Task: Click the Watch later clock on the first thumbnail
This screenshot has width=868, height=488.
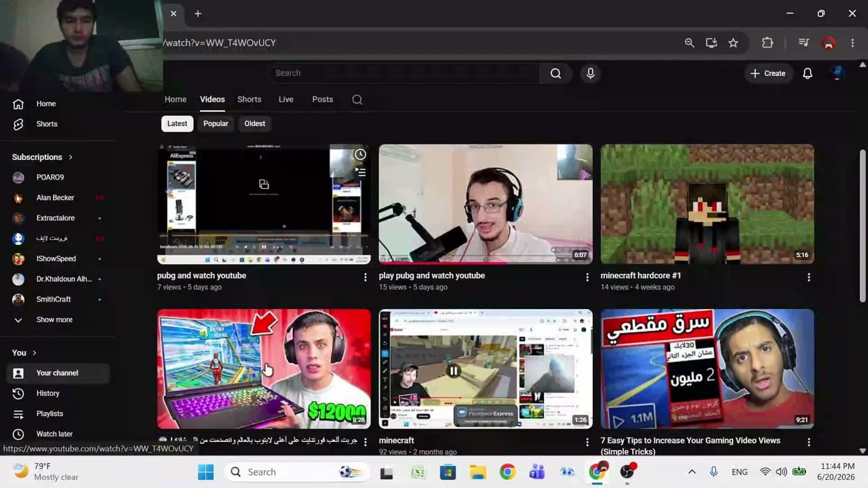Action: (x=360, y=155)
